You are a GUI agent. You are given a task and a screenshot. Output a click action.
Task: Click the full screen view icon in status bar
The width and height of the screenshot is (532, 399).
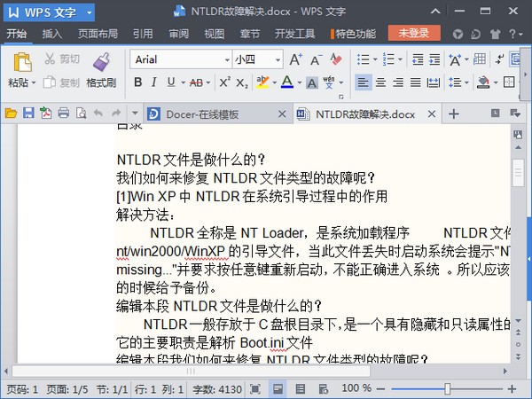(x=255, y=389)
